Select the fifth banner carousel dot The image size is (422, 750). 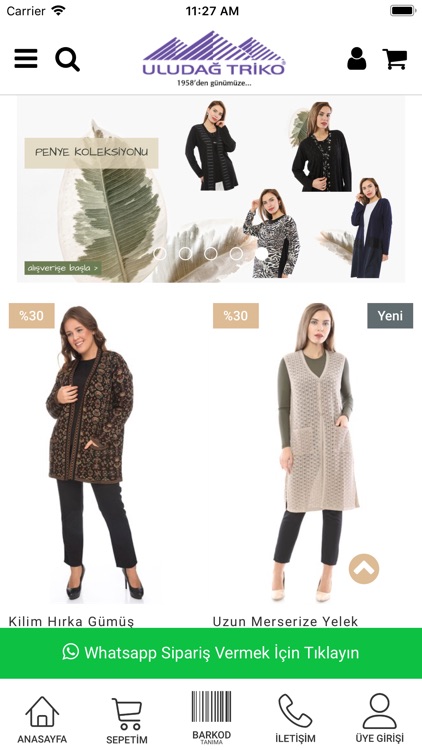(261, 254)
